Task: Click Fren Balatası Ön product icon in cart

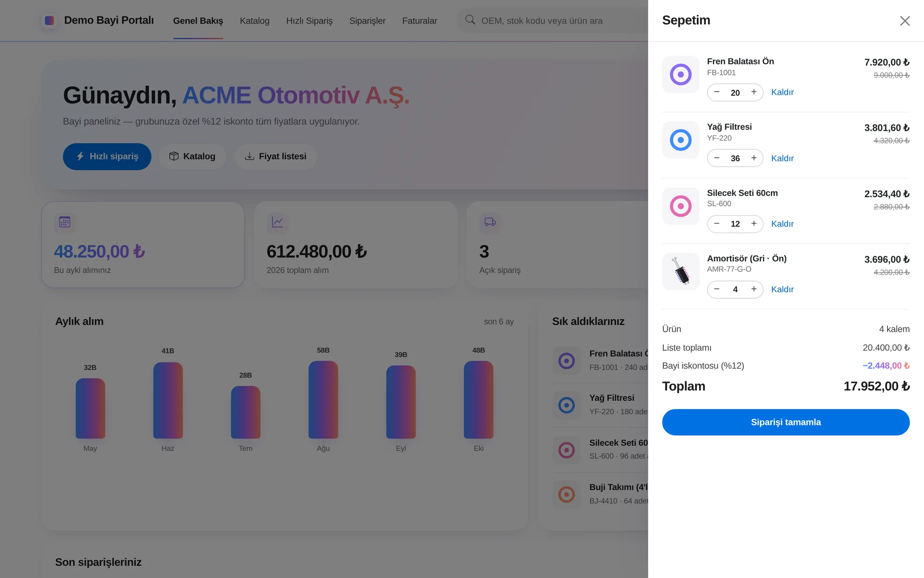Action: click(681, 74)
